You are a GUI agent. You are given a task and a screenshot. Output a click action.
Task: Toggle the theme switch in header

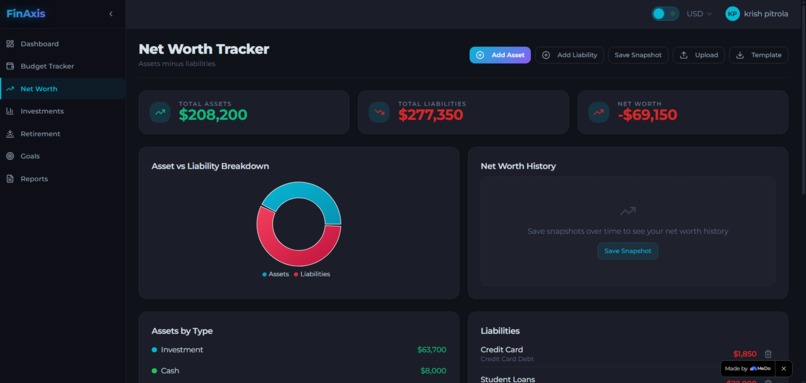coord(665,14)
